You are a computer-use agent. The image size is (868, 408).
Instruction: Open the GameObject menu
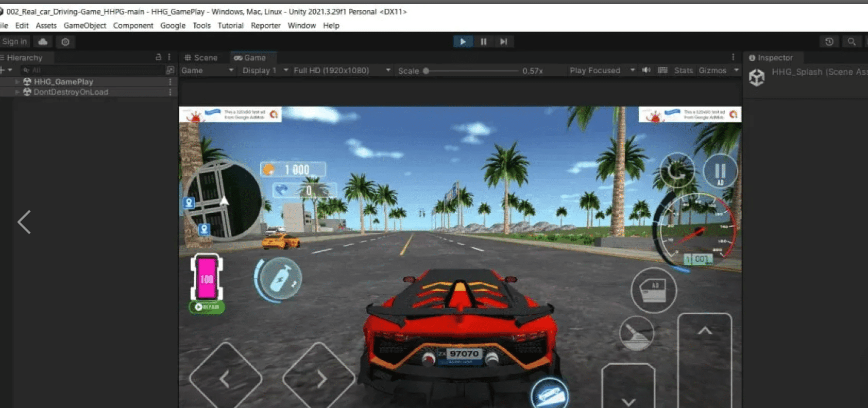[x=84, y=25]
